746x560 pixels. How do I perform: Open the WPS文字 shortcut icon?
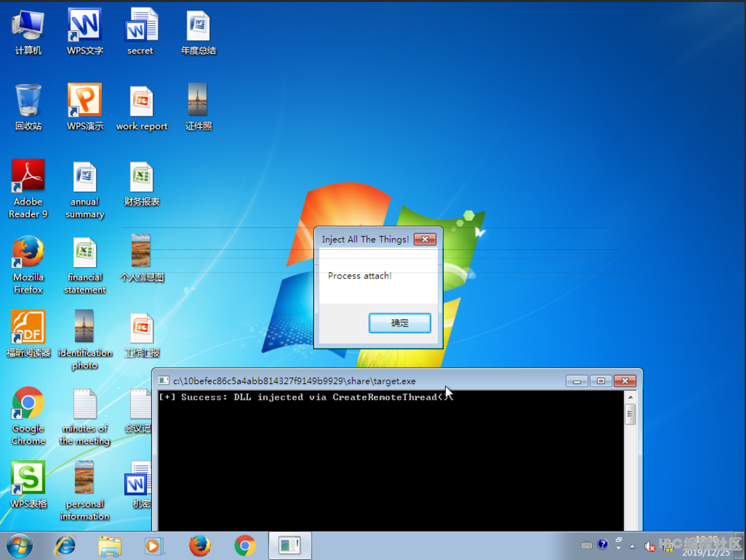click(85, 32)
